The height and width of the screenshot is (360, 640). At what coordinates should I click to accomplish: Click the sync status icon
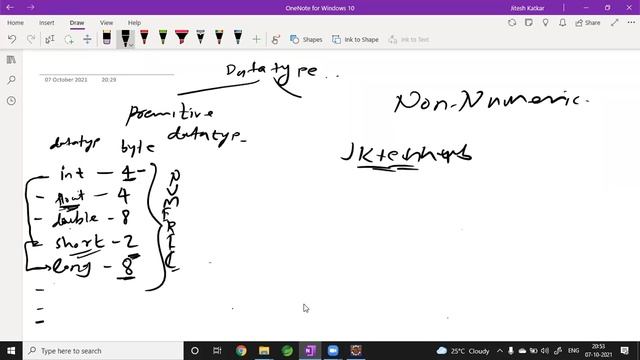point(512,23)
